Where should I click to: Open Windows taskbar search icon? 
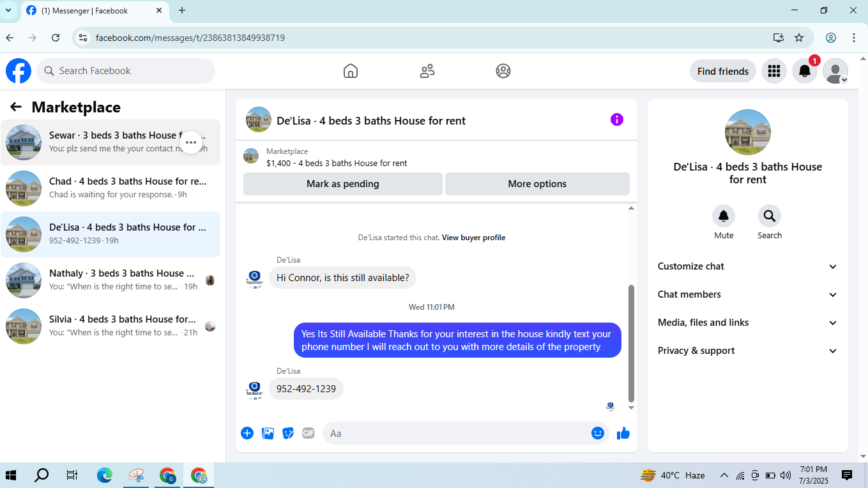42,475
